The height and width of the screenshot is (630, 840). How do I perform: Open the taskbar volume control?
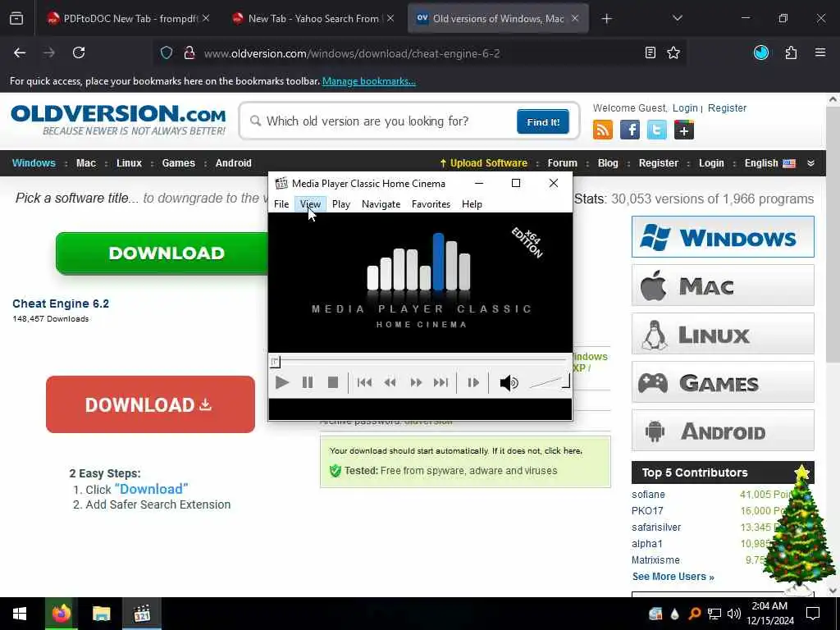[x=733, y=614]
